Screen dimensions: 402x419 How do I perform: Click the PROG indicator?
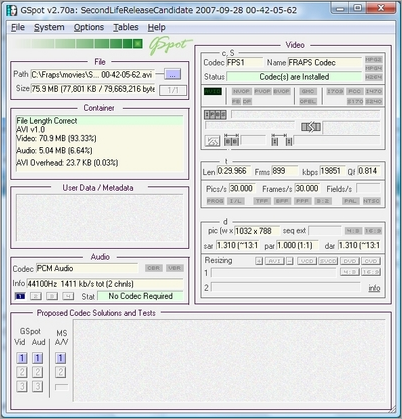point(215,201)
